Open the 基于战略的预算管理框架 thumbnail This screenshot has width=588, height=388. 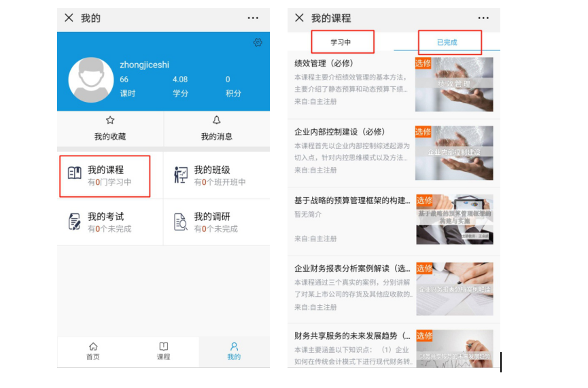(455, 219)
